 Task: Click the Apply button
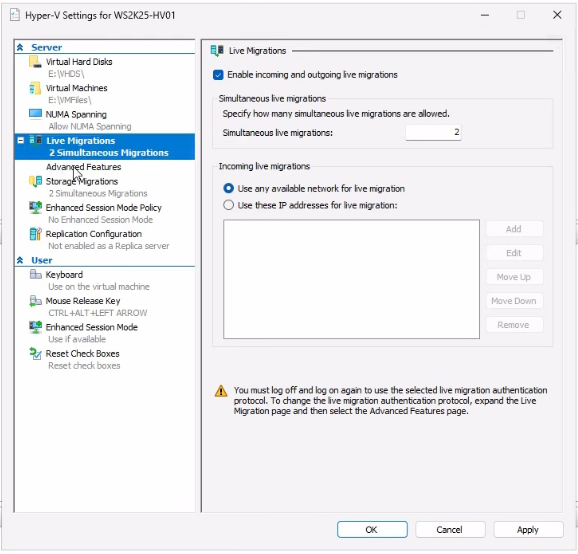(x=528, y=529)
